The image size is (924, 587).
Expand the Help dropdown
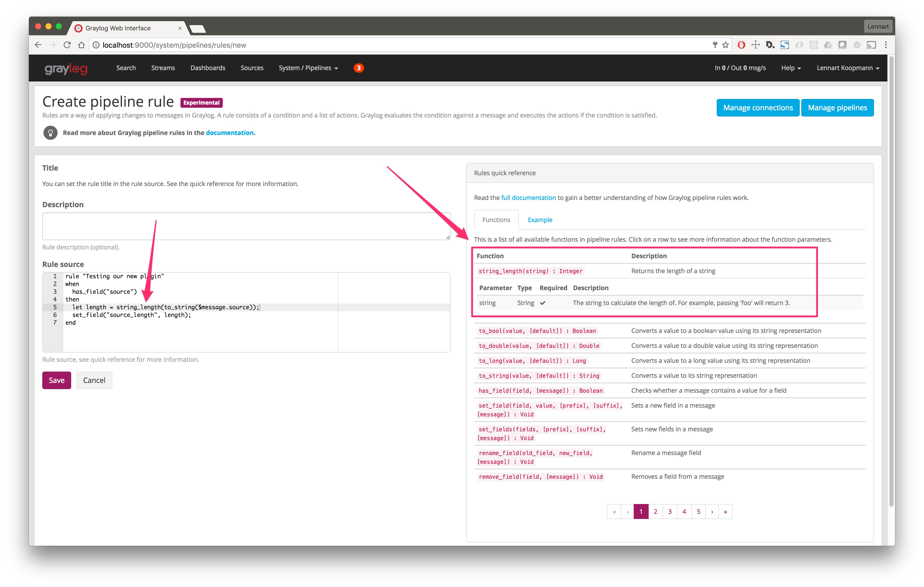tap(791, 68)
